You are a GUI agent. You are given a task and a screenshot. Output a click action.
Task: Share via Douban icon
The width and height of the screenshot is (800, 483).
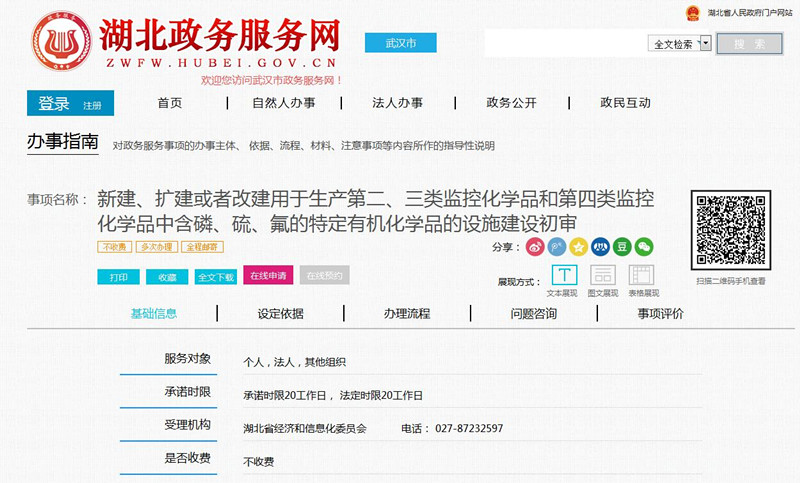[x=622, y=246]
